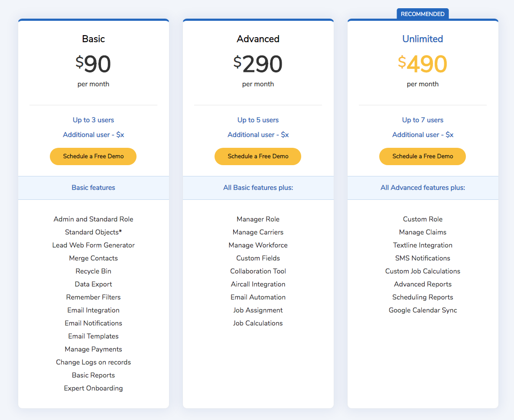Click the Standard Objects* feature item

pyautogui.click(x=93, y=232)
